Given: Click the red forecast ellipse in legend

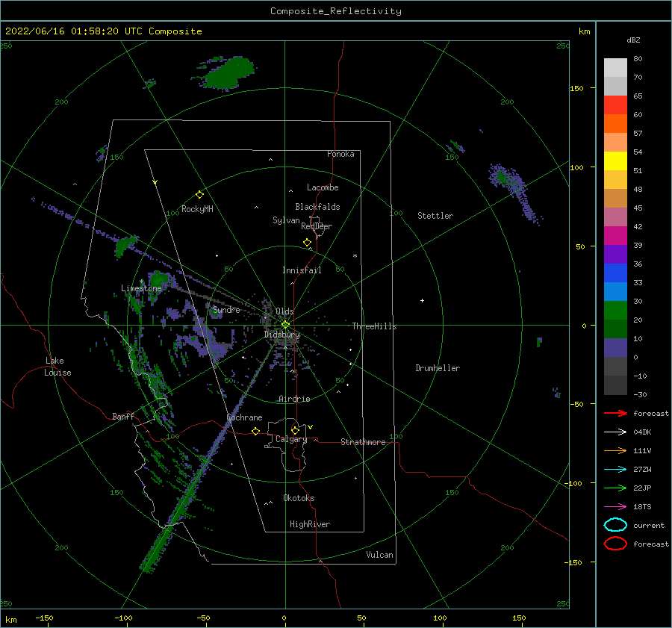Looking at the screenshot, I should 615,544.
